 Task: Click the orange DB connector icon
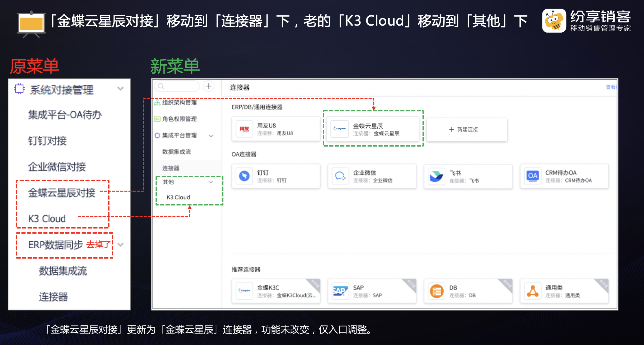(436, 291)
